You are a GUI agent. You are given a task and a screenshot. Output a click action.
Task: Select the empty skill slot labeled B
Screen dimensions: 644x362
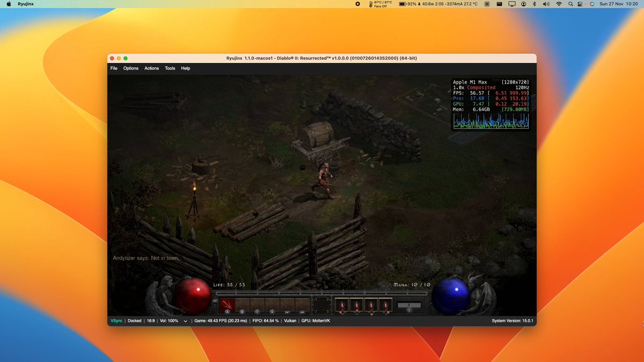click(x=243, y=306)
